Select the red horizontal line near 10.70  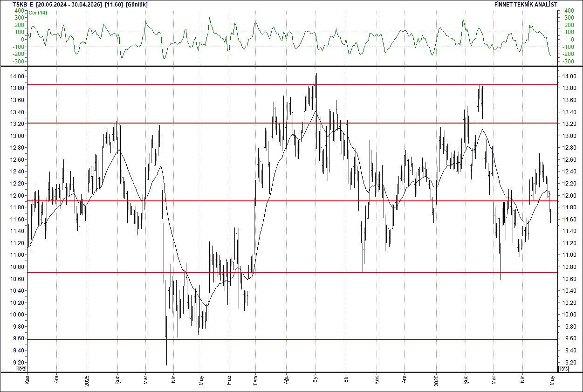292,272
